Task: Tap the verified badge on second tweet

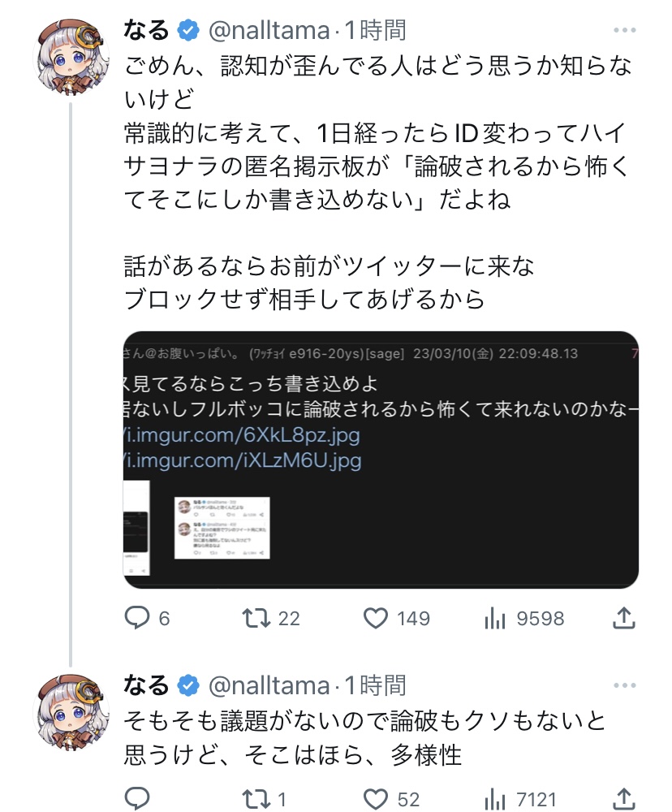Action: pyautogui.click(x=188, y=685)
